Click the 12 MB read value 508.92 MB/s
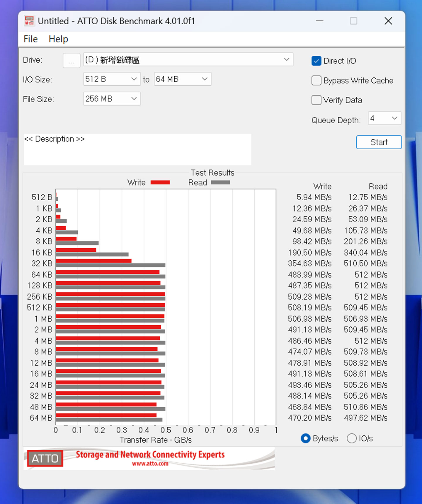This screenshot has height=504, width=422. click(x=366, y=363)
